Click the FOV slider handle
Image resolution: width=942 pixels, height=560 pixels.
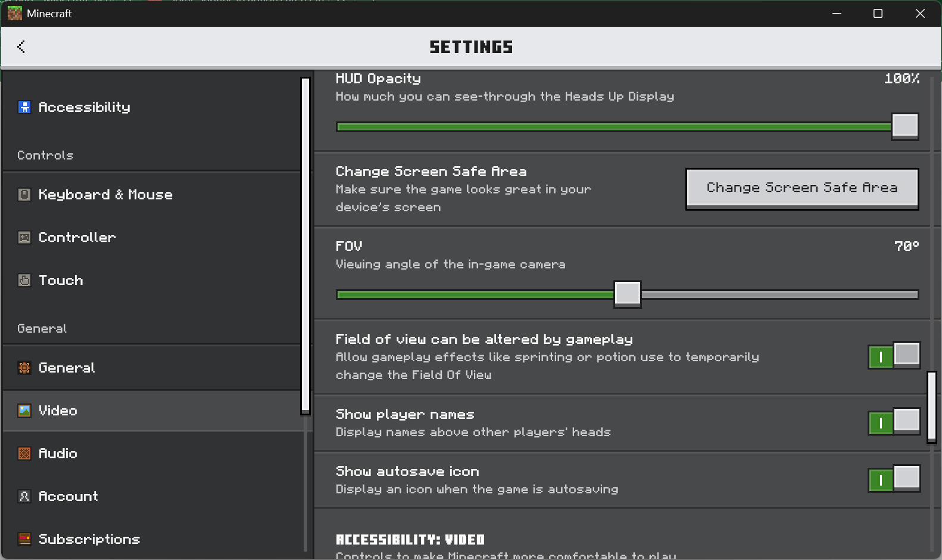coord(628,294)
